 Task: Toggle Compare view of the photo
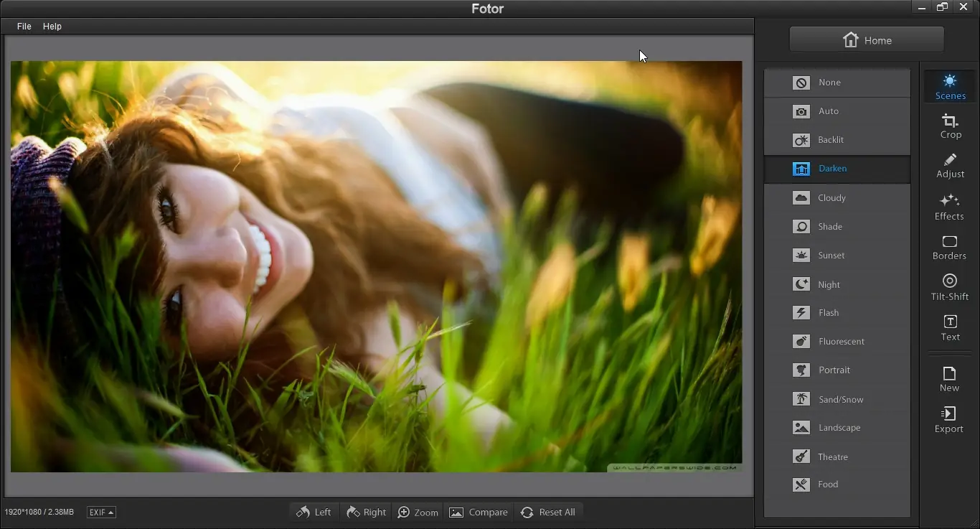click(479, 512)
